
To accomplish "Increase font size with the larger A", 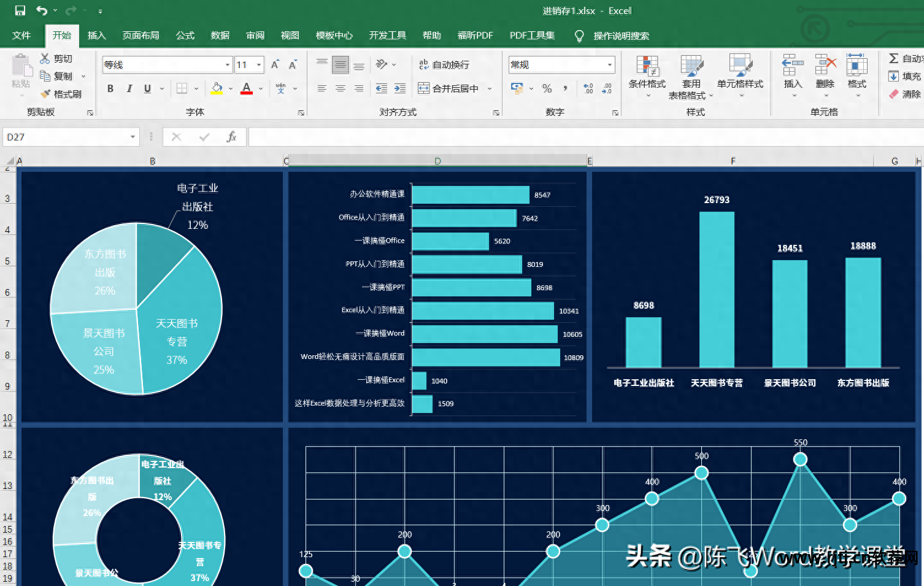I will (275, 64).
